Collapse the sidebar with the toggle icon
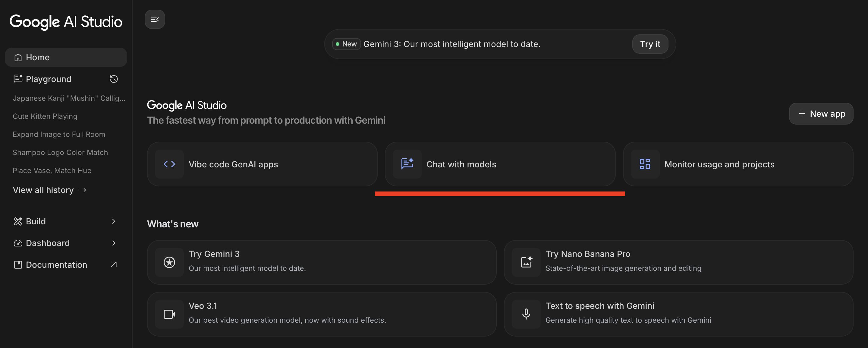Image resolution: width=868 pixels, height=348 pixels. [155, 19]
